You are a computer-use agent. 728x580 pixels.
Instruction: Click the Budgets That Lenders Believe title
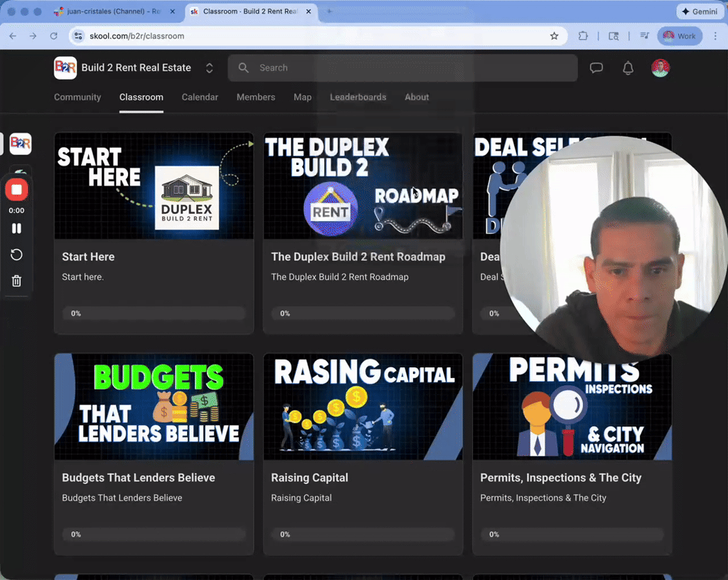point(139,478)
